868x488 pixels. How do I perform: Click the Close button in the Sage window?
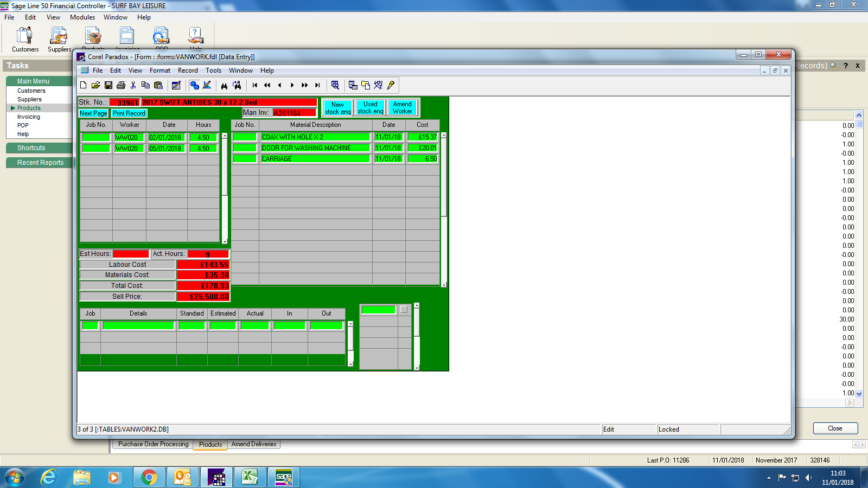tap(835, 428)
